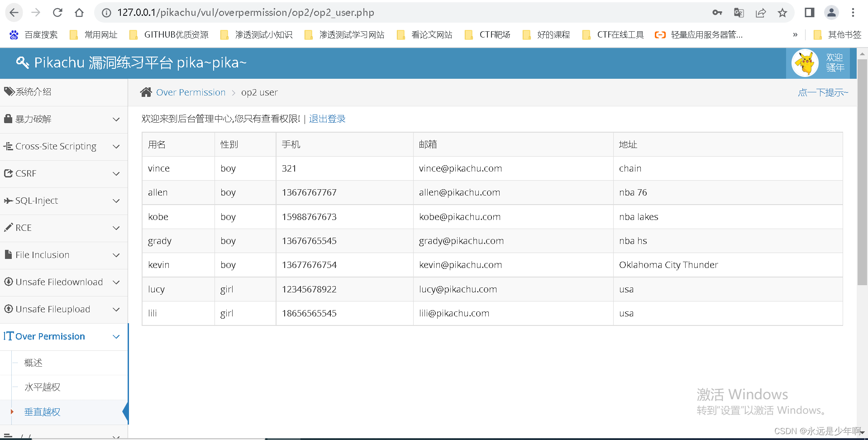The height and width of the screenshot is (440, 868).
Task: Click lucy@pikachu.com email cell
Action: (x=513, y=289)
